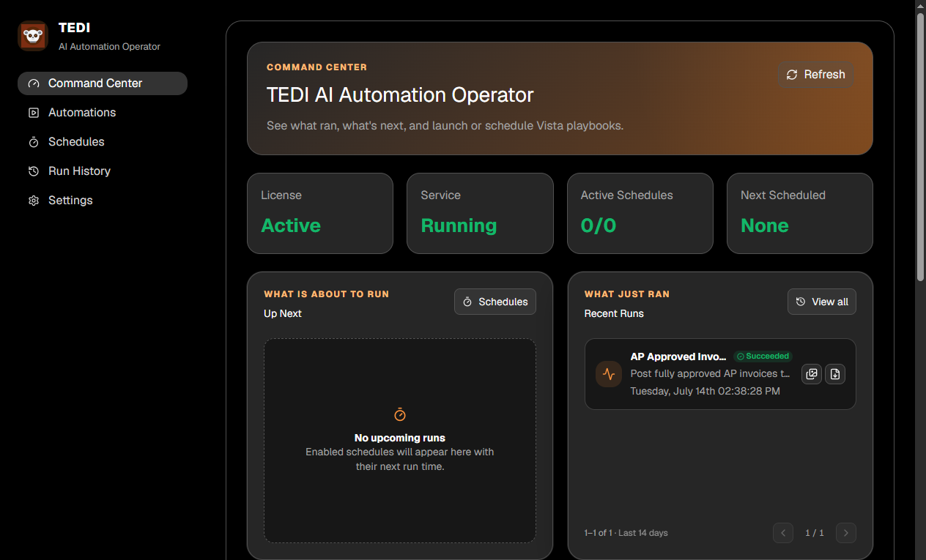926x560 pixels.
Task: Open the Command Center page
Action: coord(103,83)
